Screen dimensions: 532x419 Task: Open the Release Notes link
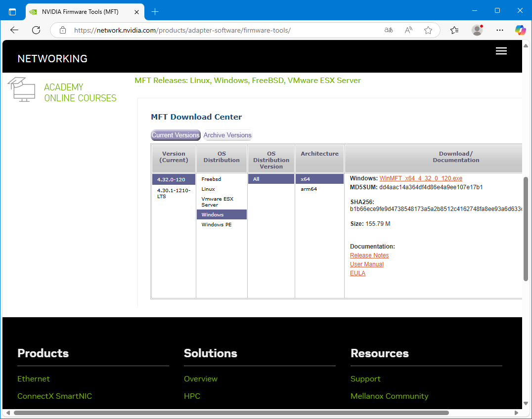[x=369, y=255]
